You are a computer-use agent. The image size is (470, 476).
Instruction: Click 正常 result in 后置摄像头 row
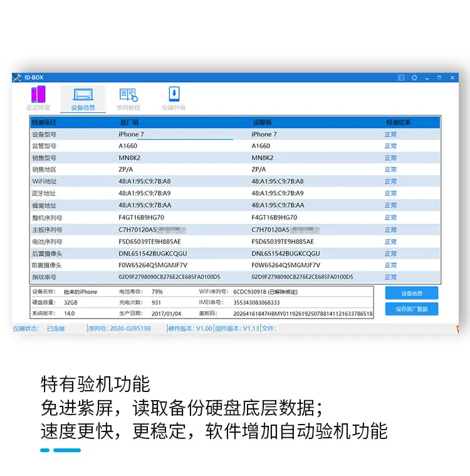391,254
